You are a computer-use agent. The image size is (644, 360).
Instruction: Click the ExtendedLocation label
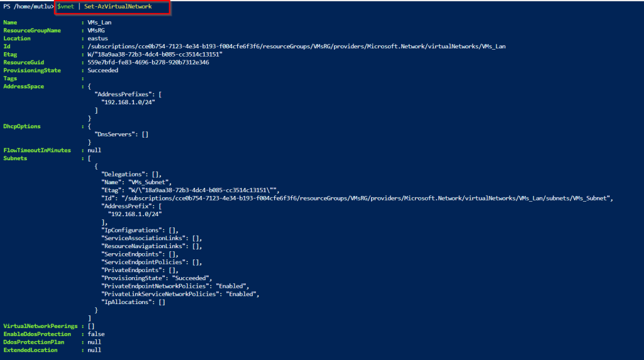30,350
